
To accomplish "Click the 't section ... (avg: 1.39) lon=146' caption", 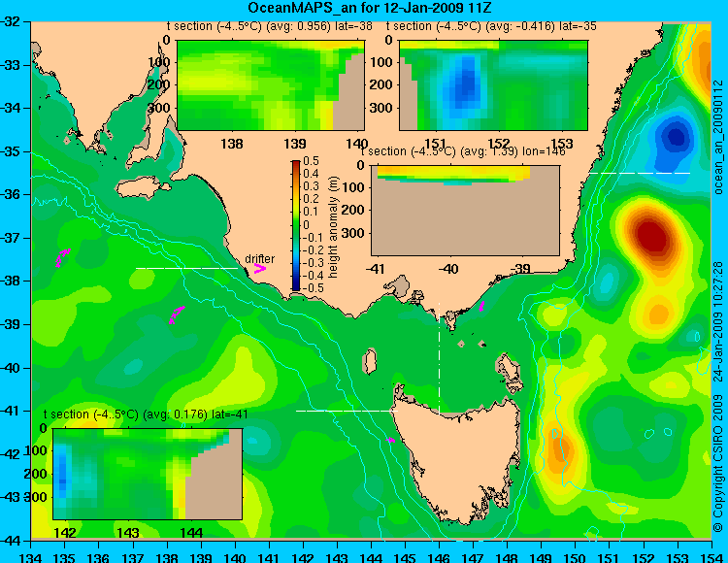I will [x=463, y=151].
